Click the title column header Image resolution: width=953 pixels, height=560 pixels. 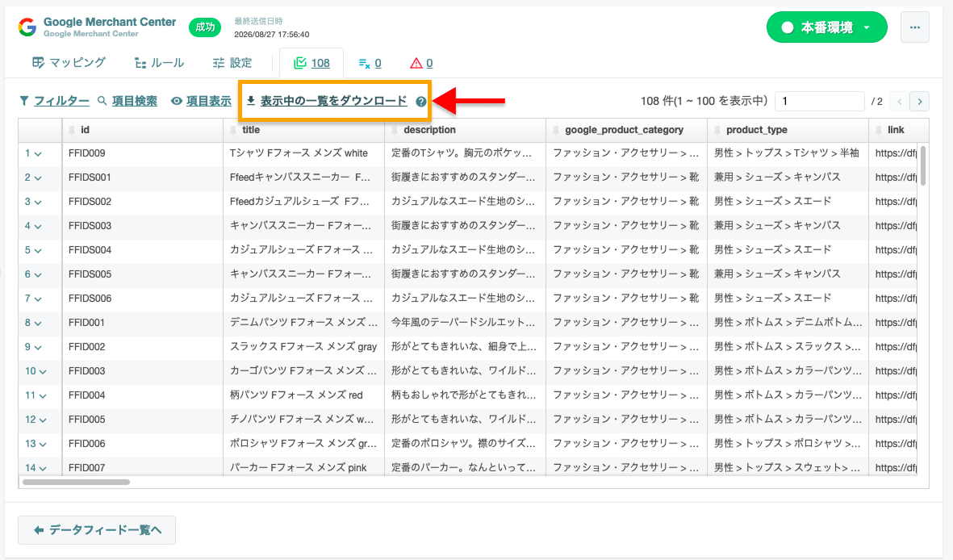[304, 130]
